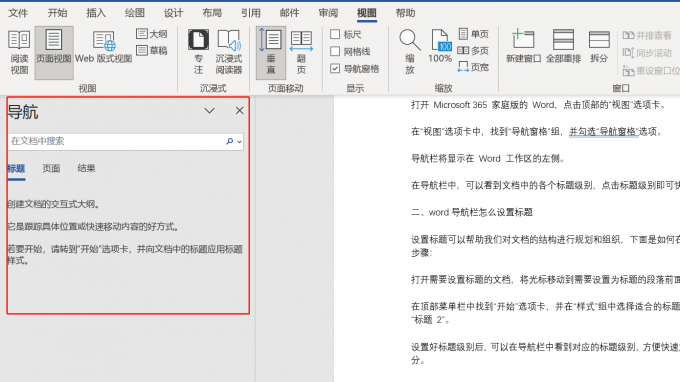Select Print Layout view (页面视图)
Screen dimensions: 680x382
click(x=54, y=52)
